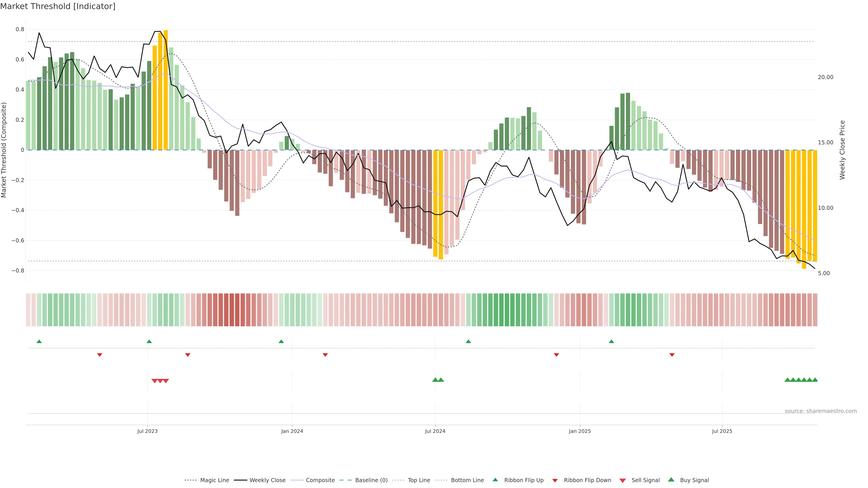Click the Market Threshold [Indicator] title

tap(58, 6)
